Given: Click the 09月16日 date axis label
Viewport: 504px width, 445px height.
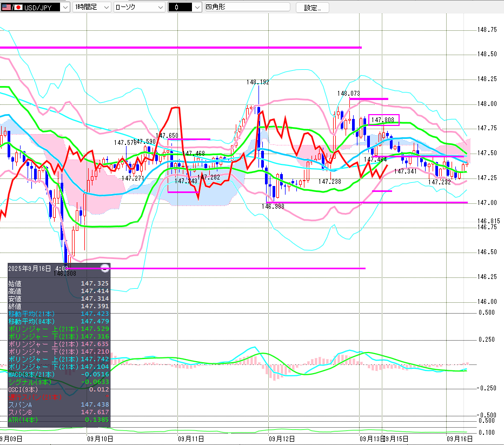Looking at the screenshot, I should [460, 439].
